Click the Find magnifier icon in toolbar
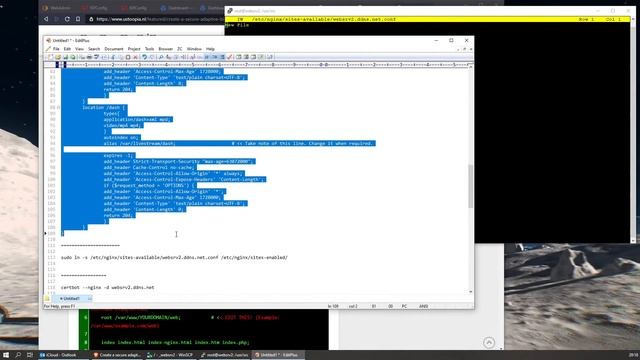 click(x=161, y=57)
